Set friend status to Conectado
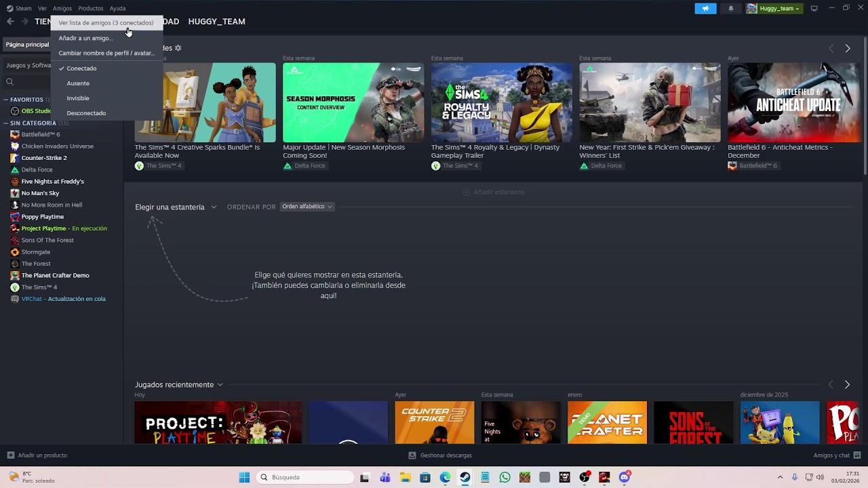The image size is (868, 488). (107, 68)
